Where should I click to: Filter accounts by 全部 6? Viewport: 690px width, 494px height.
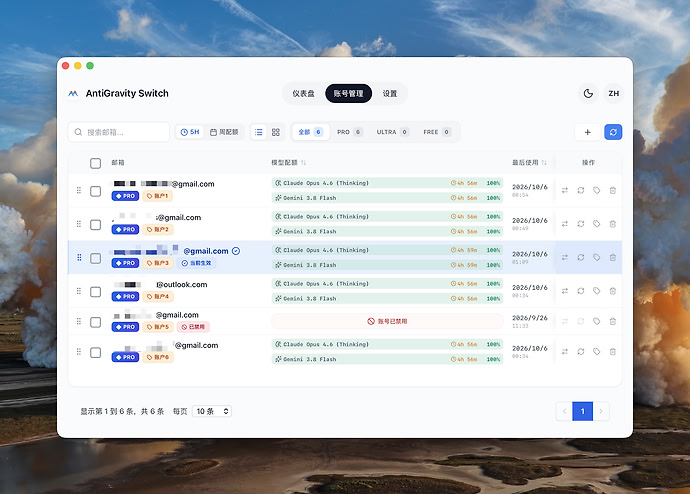(x=311, y=132)
